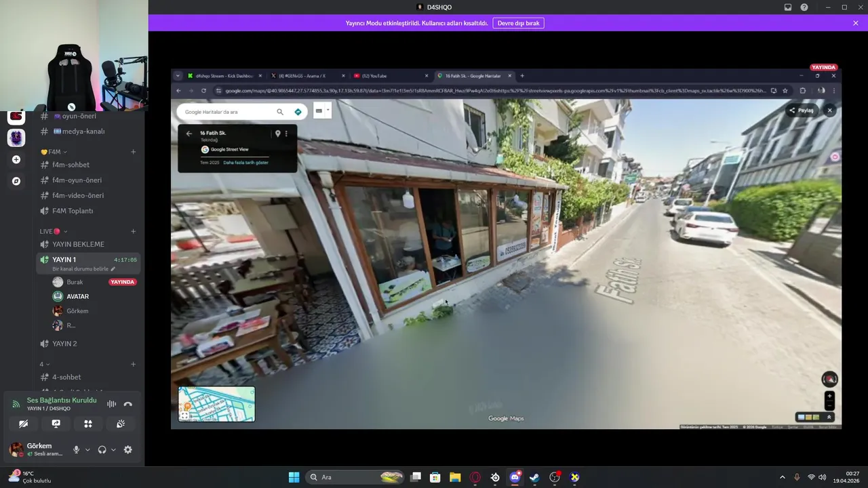The width and height of the screenshot is (868, 488).
Task: Open the f4m-oyun-öneri channel
Action: (x=88, y=180)
